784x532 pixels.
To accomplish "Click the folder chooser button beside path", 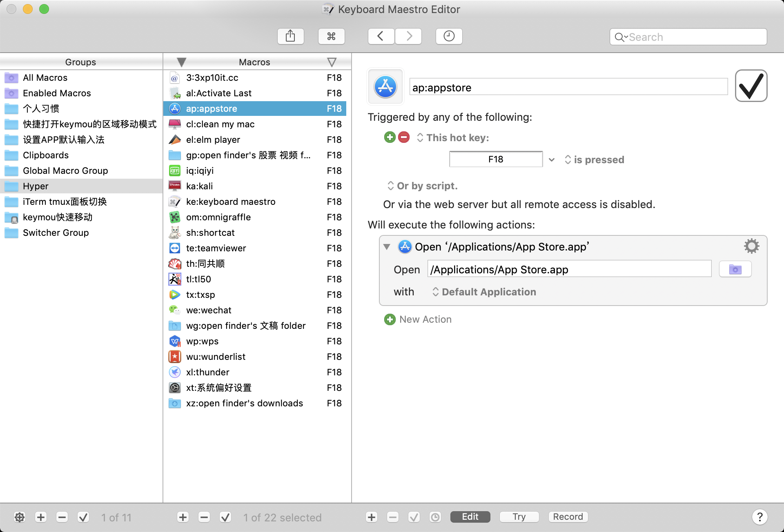I will (x=735, y=270).
